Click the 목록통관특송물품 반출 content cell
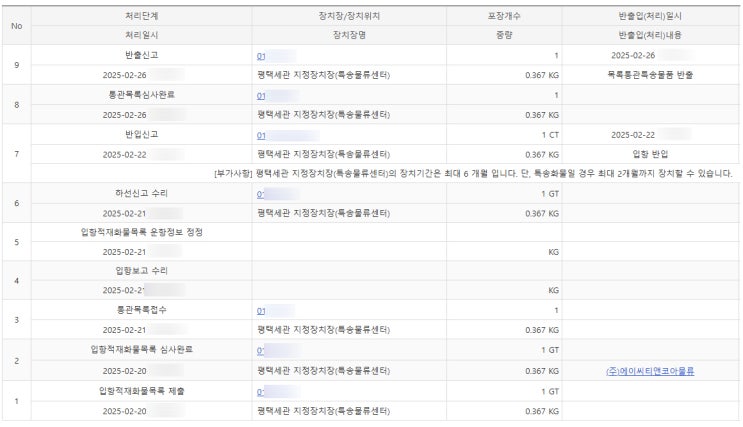The image size is (743, 427). 650,75
